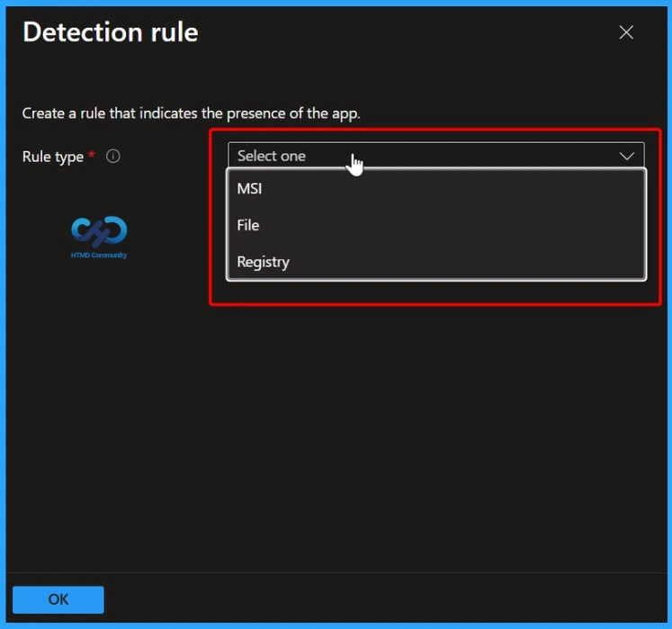Click the Rule type 'Select one' dropdown
Viewport: 672px width, 629px height.
pyautogui.click(x=436, y=155)
